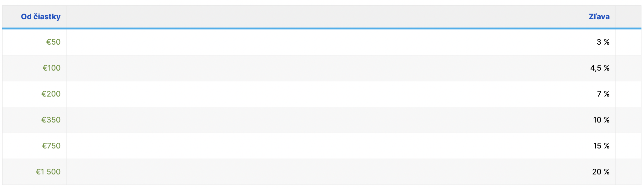
Task: Click the 4,5 % discount value
Action: point(600,68)
